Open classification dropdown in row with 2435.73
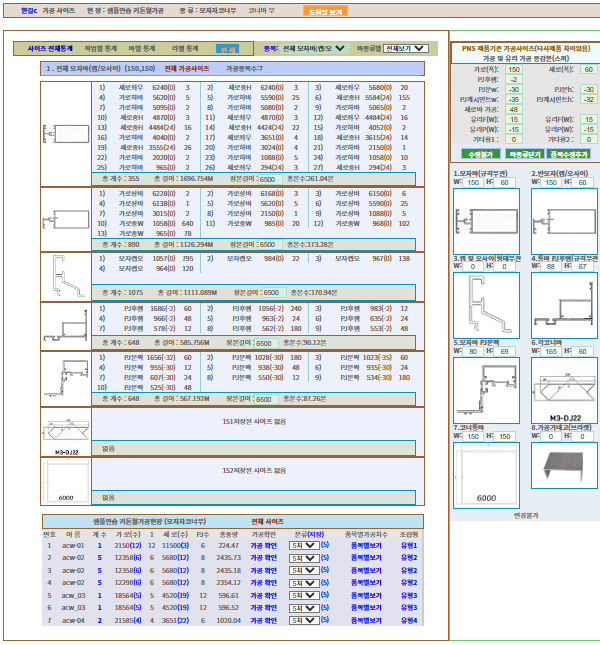This screenshot has width=600, height=645. pos(304,558)
